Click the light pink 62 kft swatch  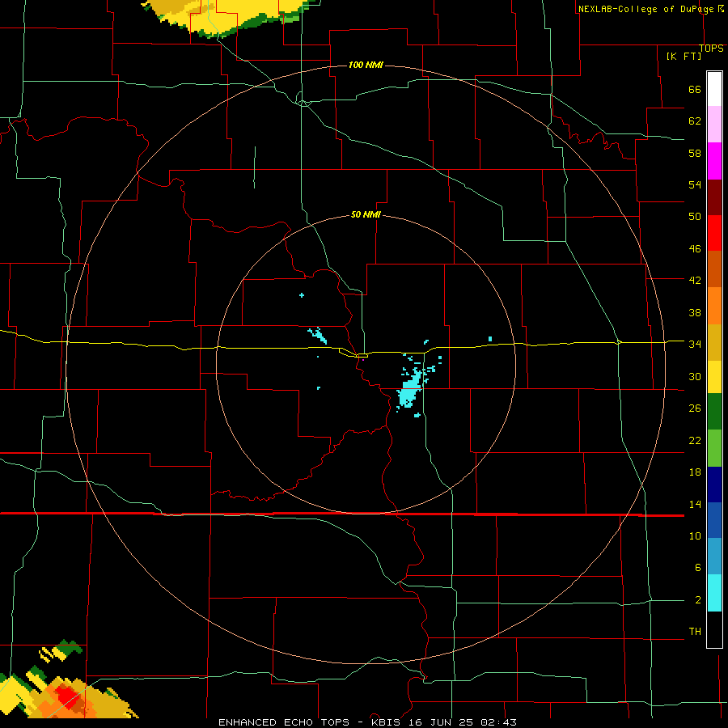[714, 124]
